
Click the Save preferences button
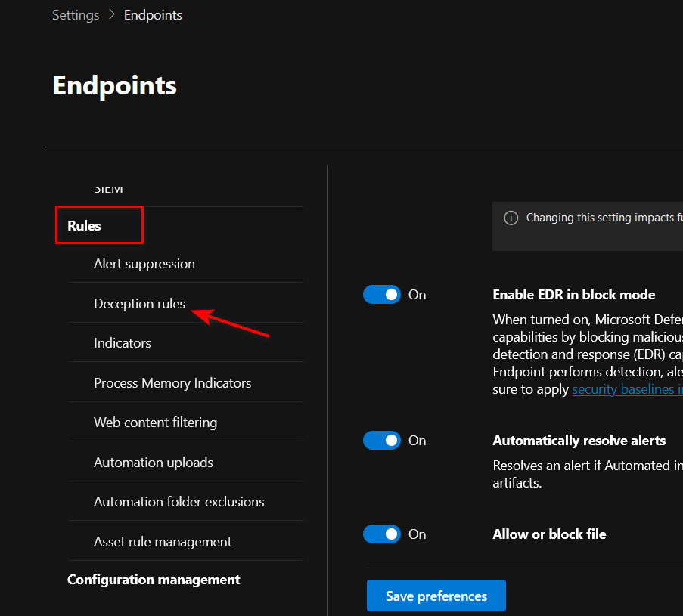click(436, 596)
